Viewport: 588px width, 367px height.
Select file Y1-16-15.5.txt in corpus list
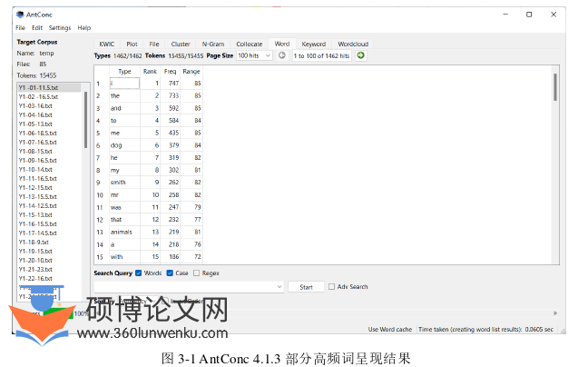(x=37, y=223)
